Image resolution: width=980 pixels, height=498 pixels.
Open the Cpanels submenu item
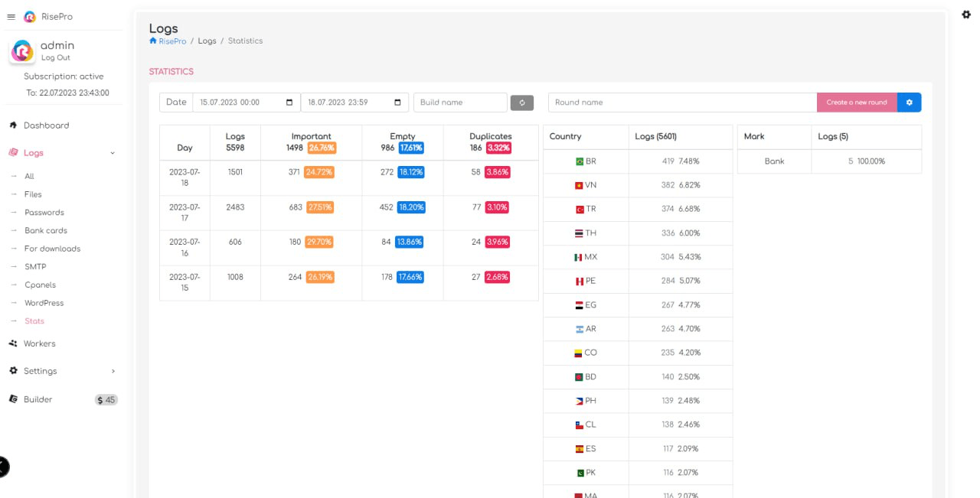40,285
